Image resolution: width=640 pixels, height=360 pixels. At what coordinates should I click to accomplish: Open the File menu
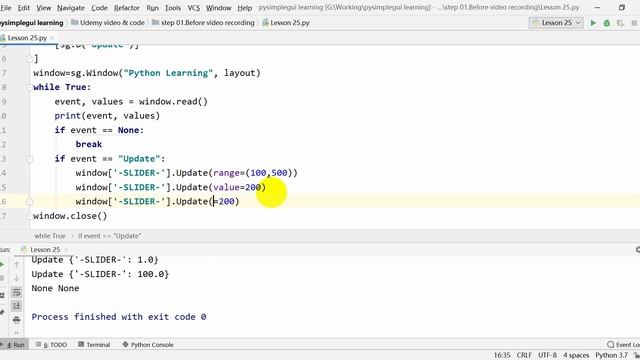pyautogui.click(x=6, y=8)
